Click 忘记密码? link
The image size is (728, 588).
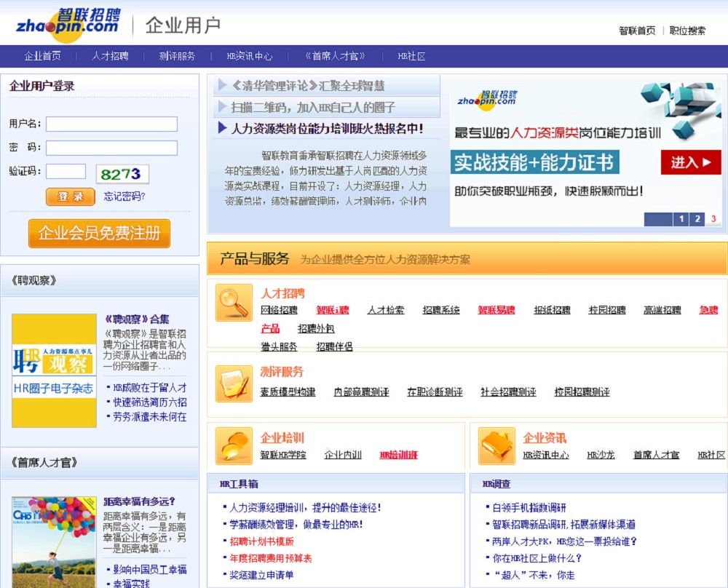[124, 196]
